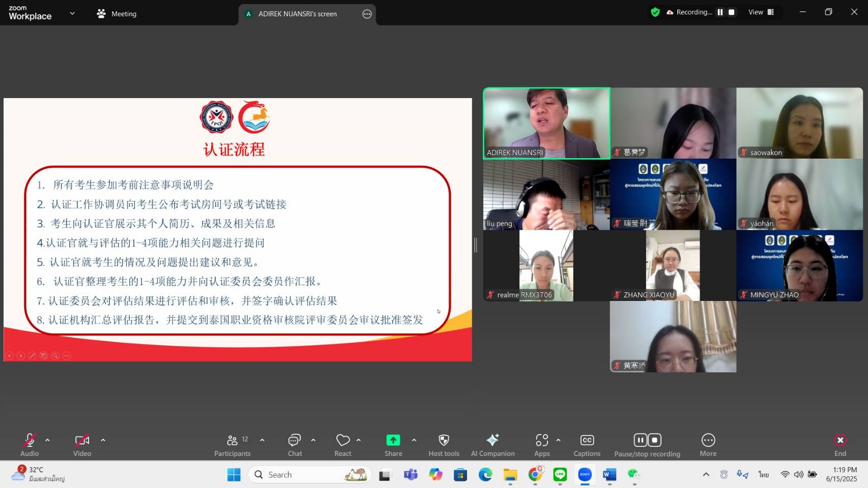Expand the video options arrow
This screenshot has height=488, width=868.
(x=103, y=440)
